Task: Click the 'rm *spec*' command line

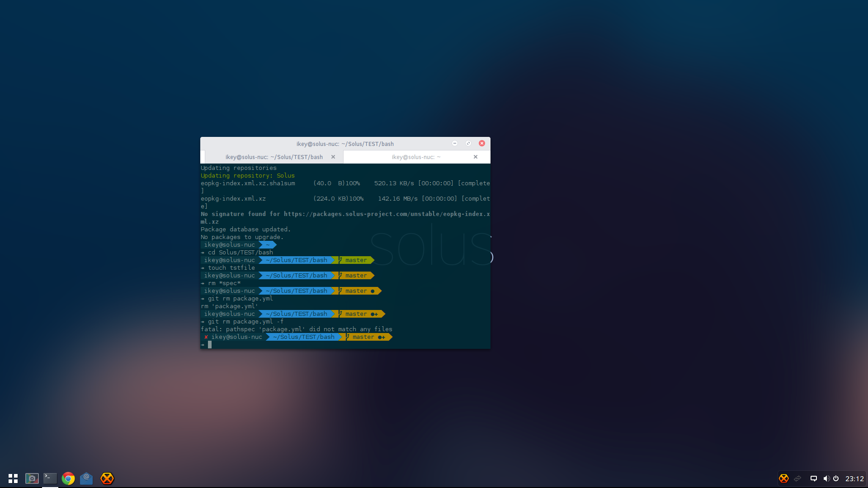Action: 224,283
